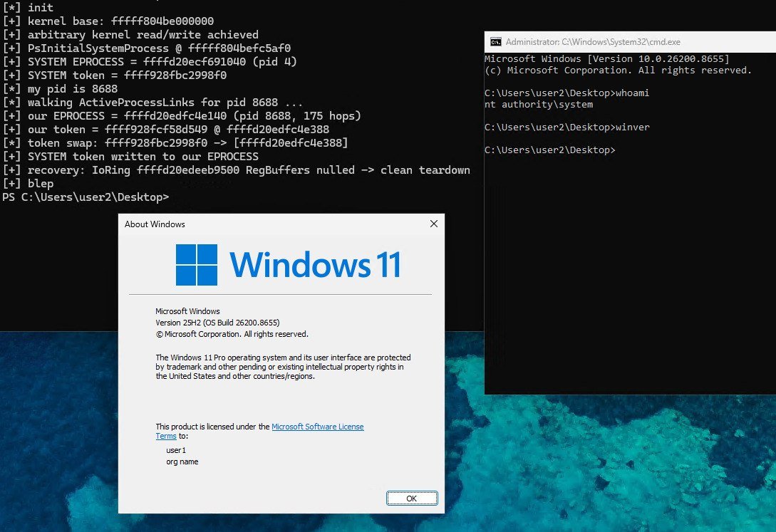Click the Administrator cmd.exe window title
This screenshot has height=532, width=776.
593,42
